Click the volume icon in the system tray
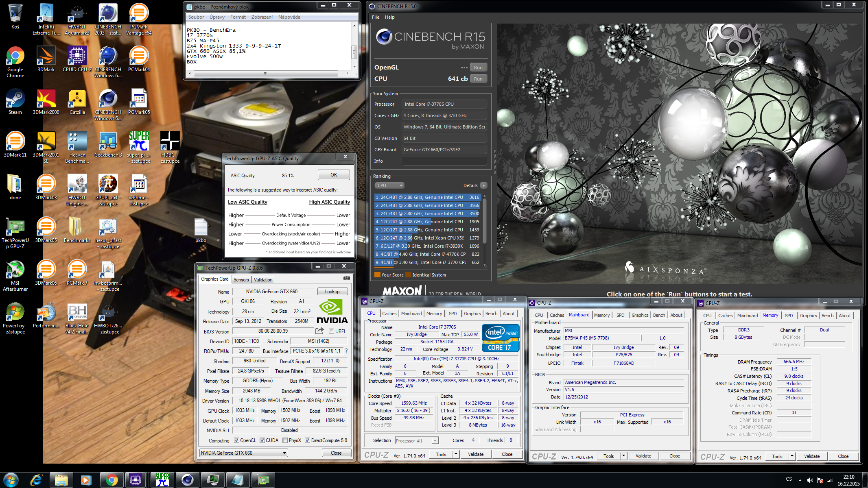 click(810, 480)
